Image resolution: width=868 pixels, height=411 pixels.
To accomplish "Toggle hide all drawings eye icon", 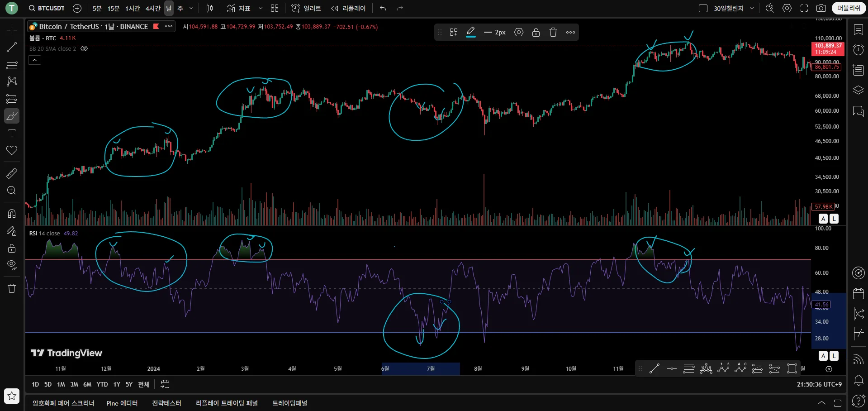I will click(x=12, y=265).
